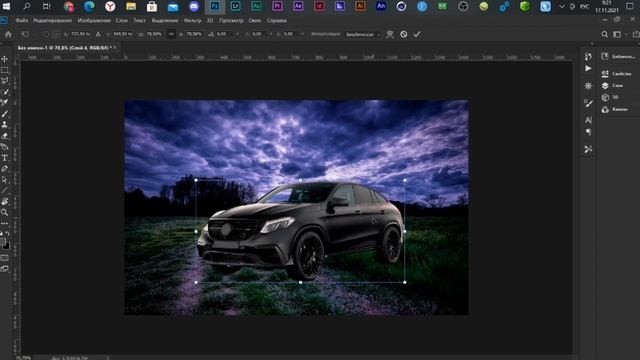Open the Character panel icon
Viewport: 640px width, 360px height.
pos(588,120)
